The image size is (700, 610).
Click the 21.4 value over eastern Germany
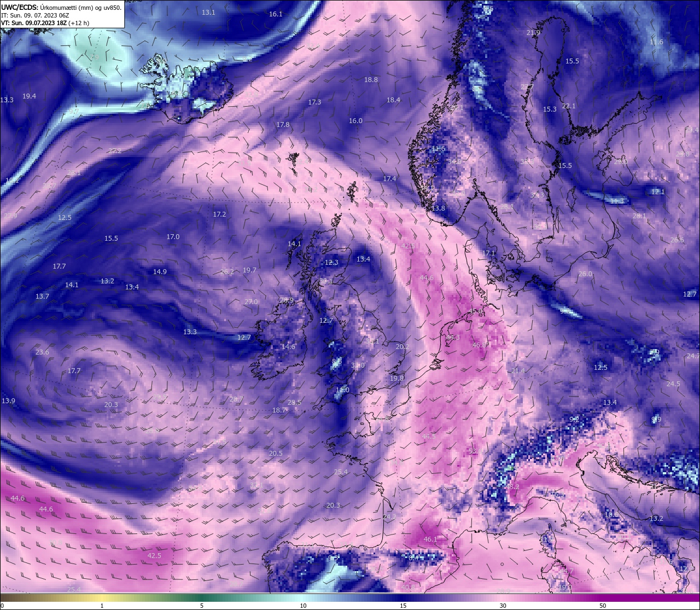[x=518, y=371]
